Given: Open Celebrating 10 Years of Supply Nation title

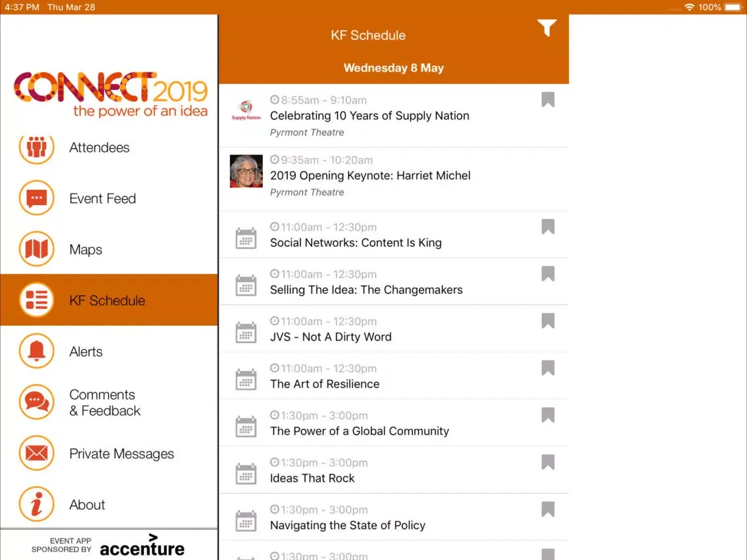Looking at the screenshot, I should tap(370, 116).
